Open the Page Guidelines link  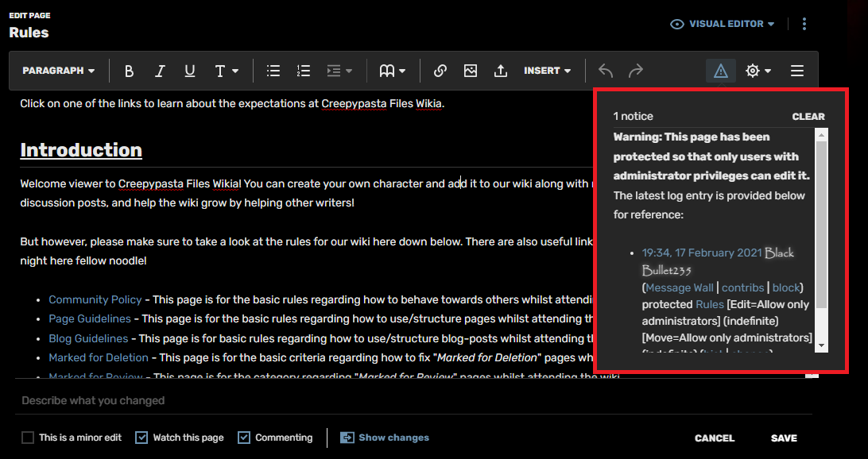pyautogui.click(x=90, y=319)
